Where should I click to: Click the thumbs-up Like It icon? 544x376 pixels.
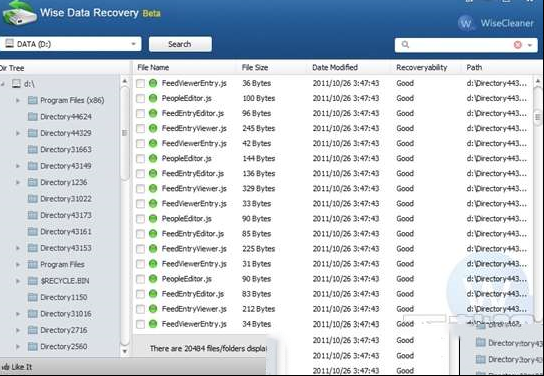5,367
